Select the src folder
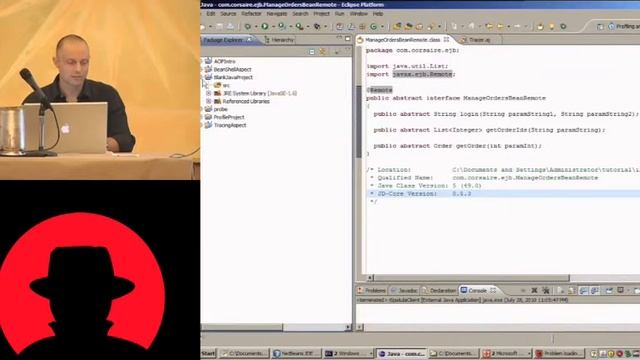The height and width of the screenshot is (360, 640). (226, 85)
